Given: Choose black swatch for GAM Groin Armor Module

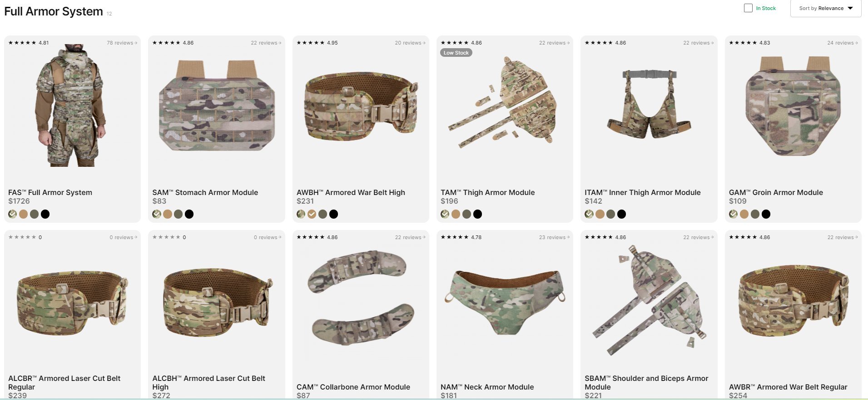Looking at the screenshot, I should pyautogui.click(x=766, y=214).
